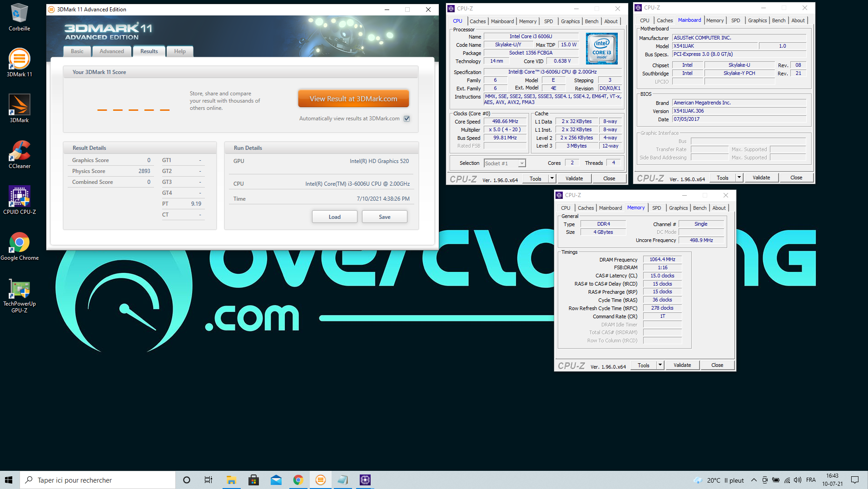Click View Result at 3DMark.com button

coord(353,99)
